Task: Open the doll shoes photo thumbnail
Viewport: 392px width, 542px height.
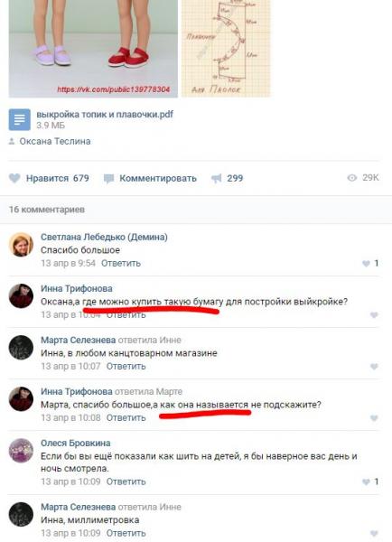Action: pos(93,49)
